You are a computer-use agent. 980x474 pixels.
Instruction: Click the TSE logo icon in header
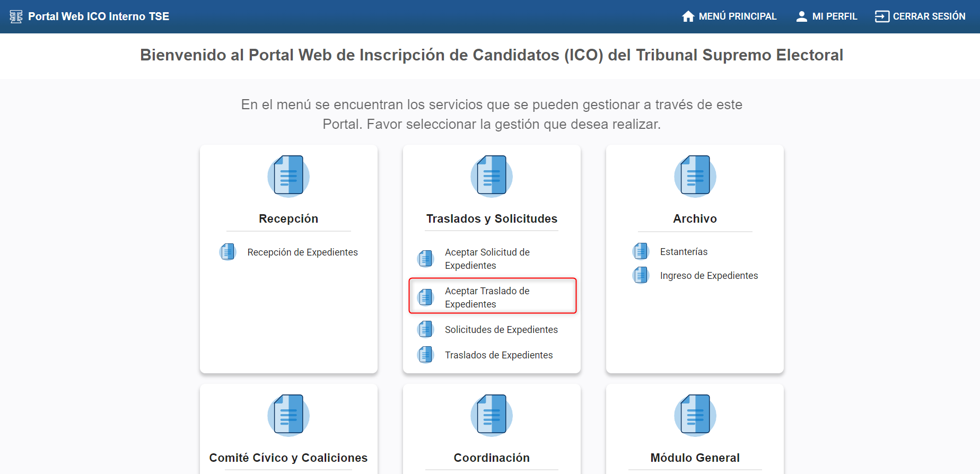pos(16,16)
